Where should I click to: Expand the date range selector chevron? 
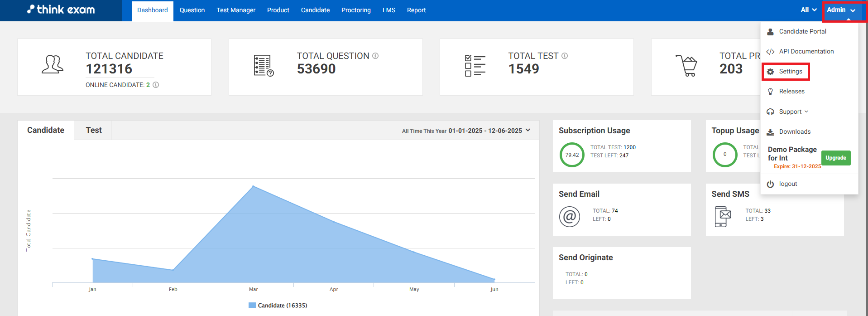pyautogui.click(x=528, y=130)
